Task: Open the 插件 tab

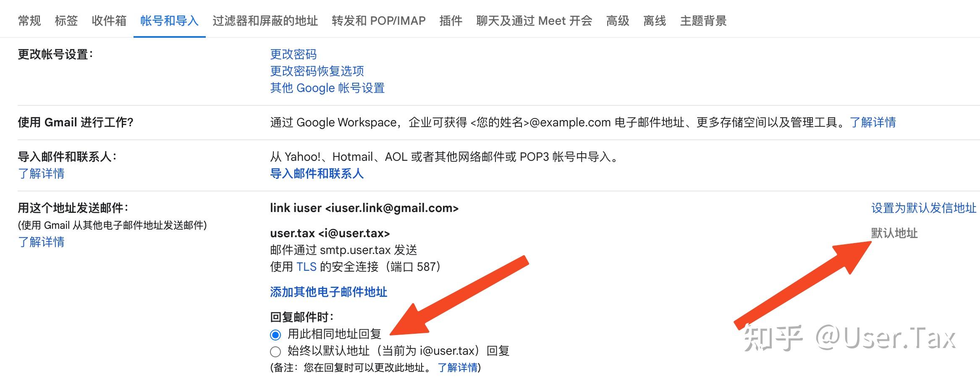Action: coord(451,21)
